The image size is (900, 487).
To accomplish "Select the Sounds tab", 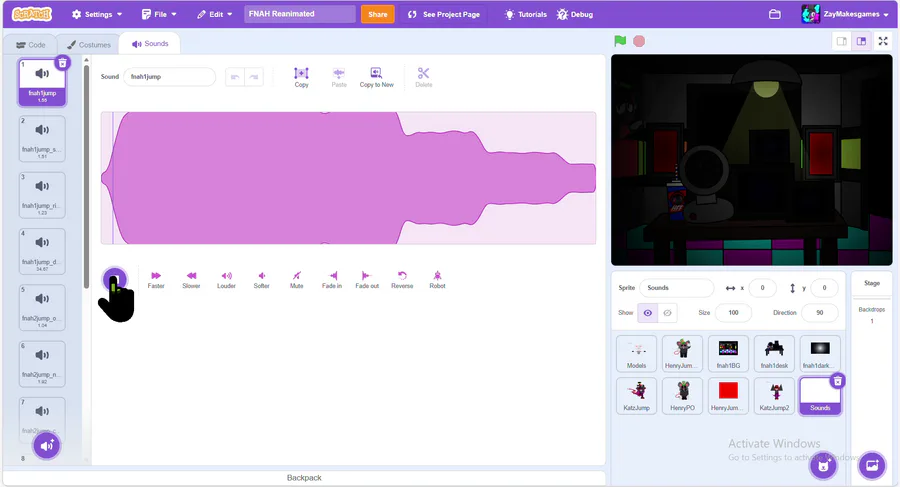I will point(150,44).
